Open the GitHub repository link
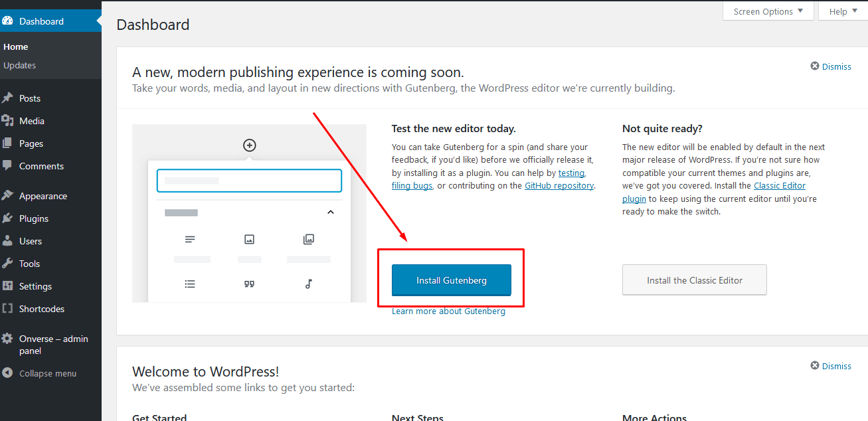Screen dimensions: 868x421 click(x=559, y=186)
